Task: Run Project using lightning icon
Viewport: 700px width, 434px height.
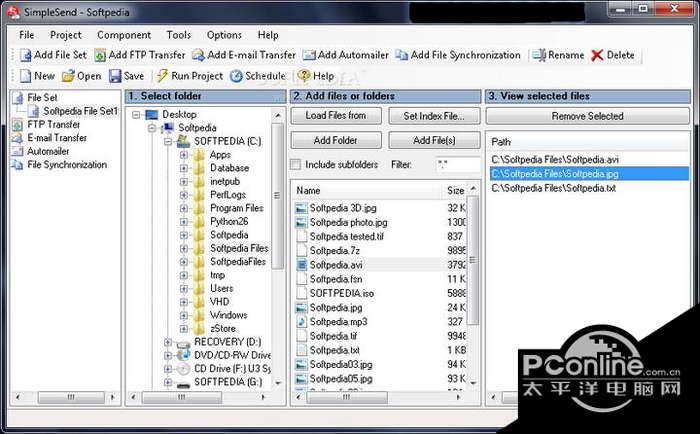Action: click(162, 76)
